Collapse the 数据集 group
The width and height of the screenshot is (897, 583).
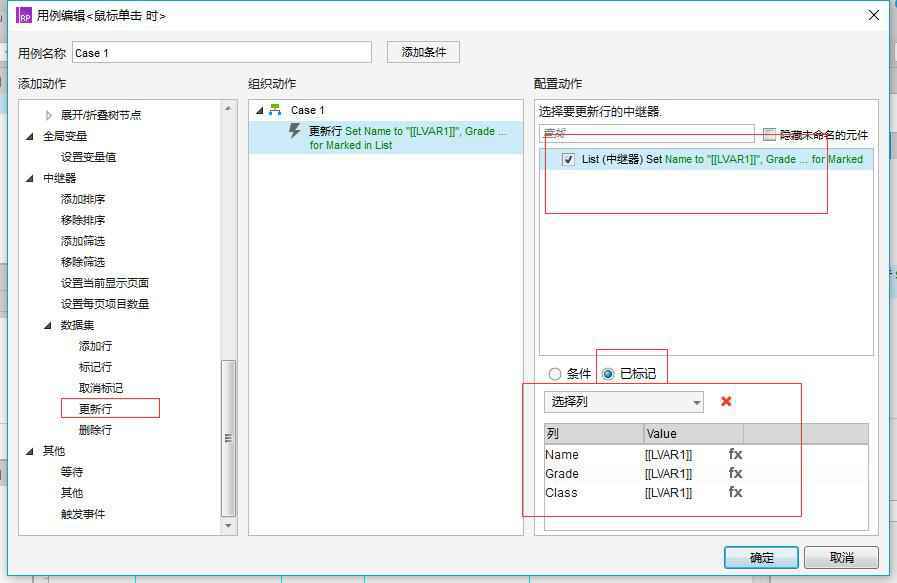[47, 325]
